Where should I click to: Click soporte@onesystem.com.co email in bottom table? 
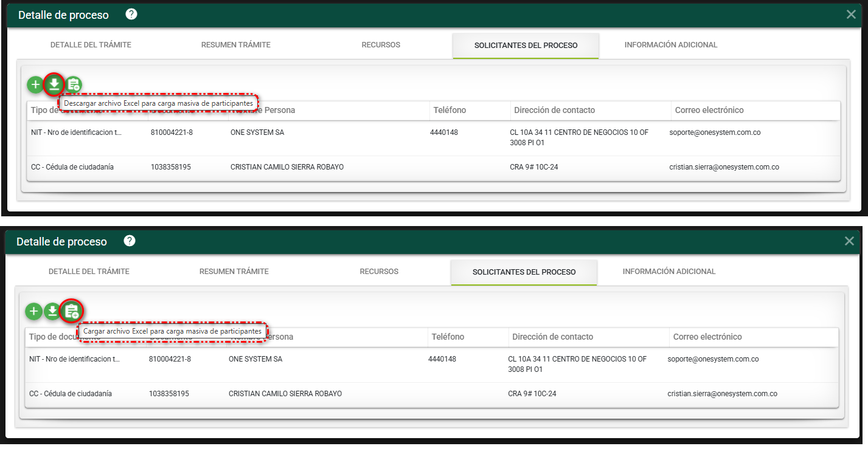[713, 359]
